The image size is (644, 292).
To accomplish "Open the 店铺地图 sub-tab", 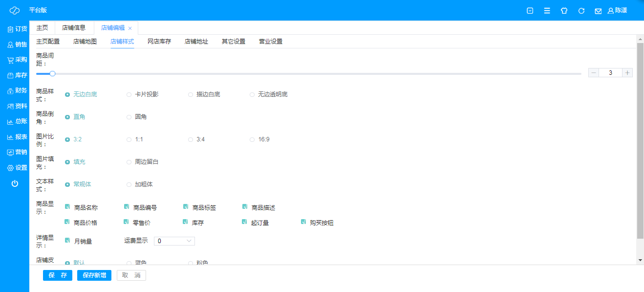I will [85, 42].
